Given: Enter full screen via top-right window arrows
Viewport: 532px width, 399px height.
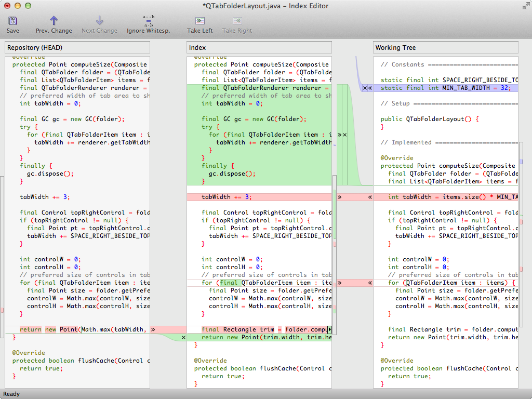Looking at the screenshot, I should pyautogui.click(x=526, y=6).
